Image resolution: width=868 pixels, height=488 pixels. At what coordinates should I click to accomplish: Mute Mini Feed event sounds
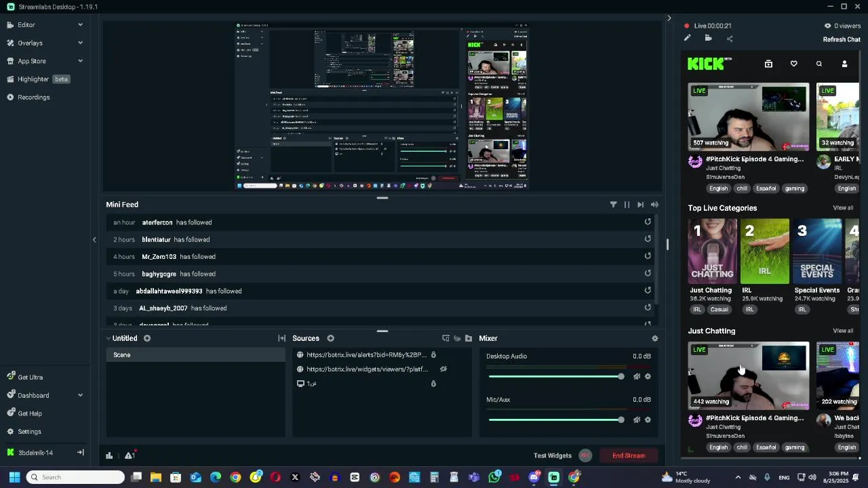point(654,204)
